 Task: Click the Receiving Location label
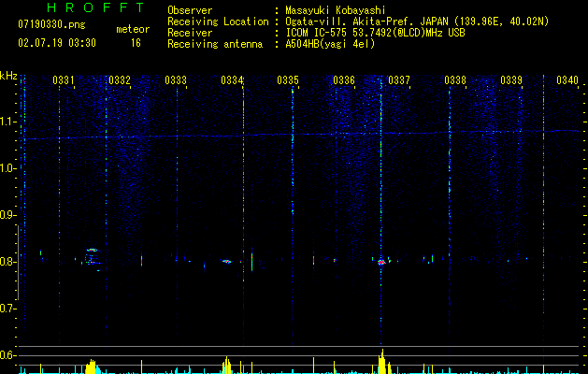click(x=218, y=22)
